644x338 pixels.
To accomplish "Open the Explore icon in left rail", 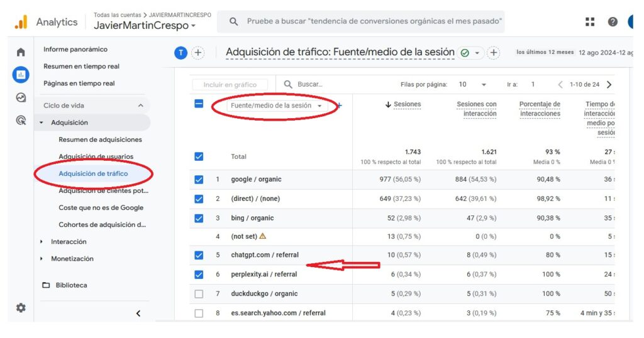I will click(x=21, y=97).
